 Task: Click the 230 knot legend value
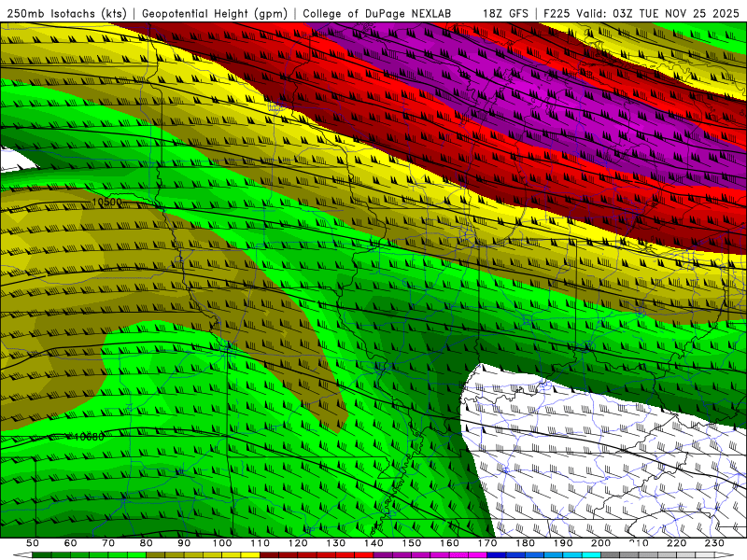click(x=714, y=543)
